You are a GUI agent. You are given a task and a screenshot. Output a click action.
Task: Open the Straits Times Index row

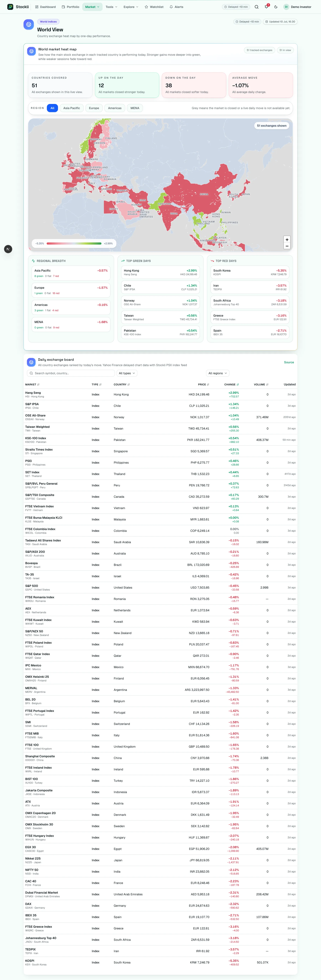click(x=160, y=451)
